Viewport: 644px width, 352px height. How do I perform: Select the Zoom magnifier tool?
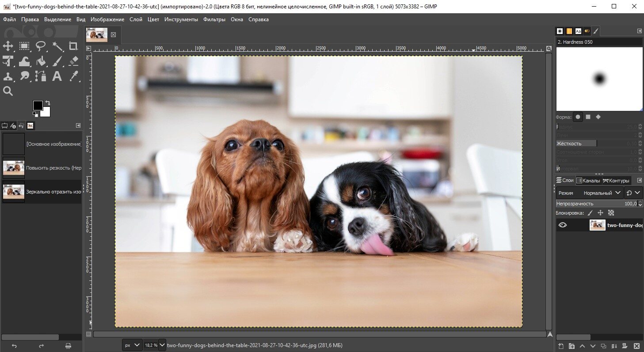[x=8, y=91]
